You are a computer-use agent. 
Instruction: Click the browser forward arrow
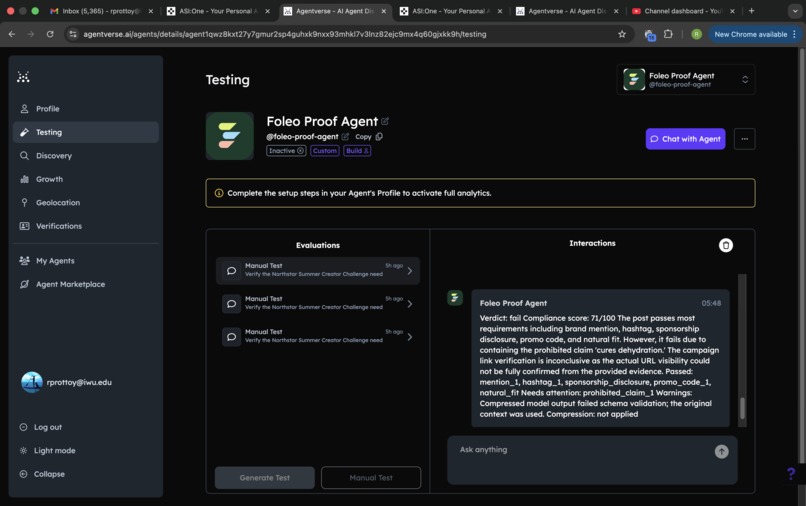coord(31,34)
